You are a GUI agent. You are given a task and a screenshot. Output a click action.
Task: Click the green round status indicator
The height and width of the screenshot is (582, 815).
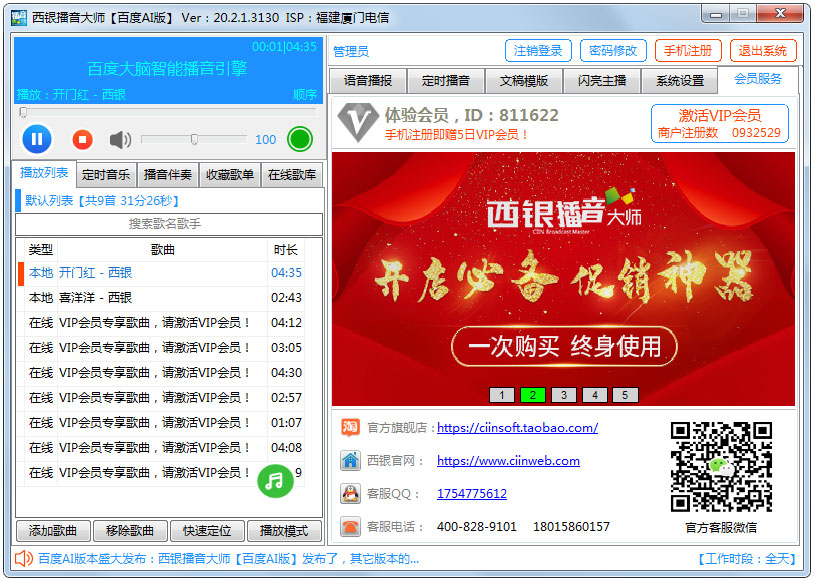pos(300,139)
